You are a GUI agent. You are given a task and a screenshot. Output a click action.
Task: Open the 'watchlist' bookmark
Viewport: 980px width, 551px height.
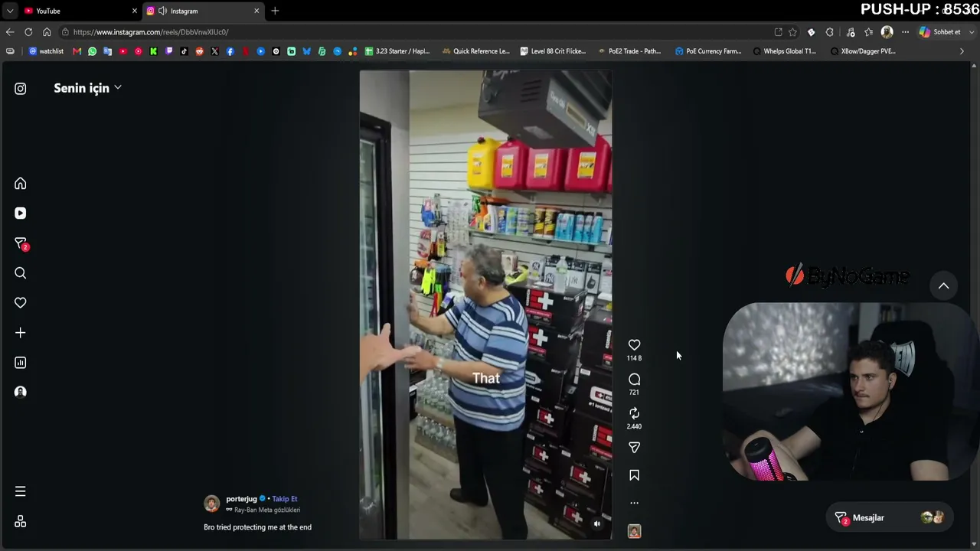pos(46,51)
